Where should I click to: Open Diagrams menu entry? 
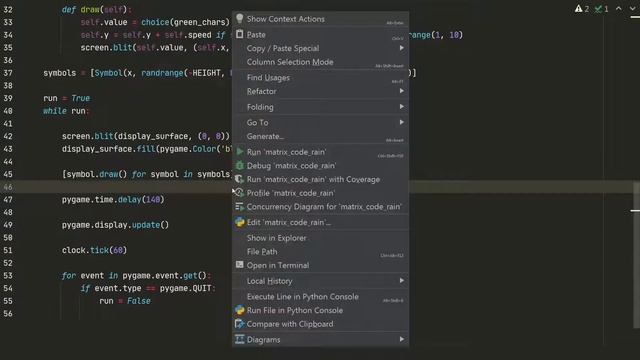pyautogui.click(x=320, y=340)
